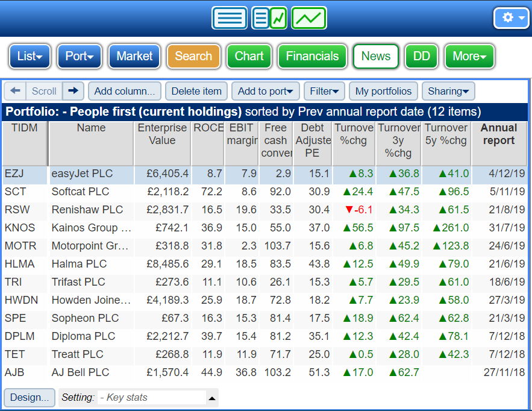
Task: Select the Halma PLC row
Action: (264, 264)
